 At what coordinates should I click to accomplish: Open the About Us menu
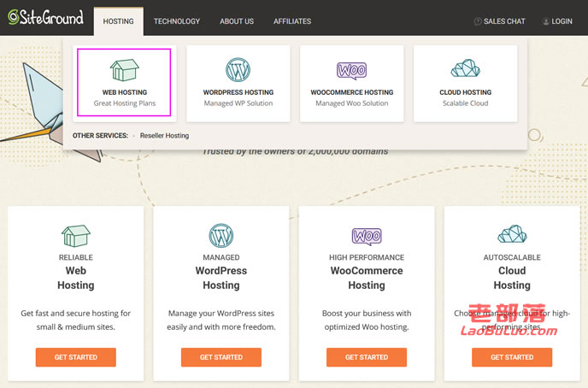tap(237, 21)
